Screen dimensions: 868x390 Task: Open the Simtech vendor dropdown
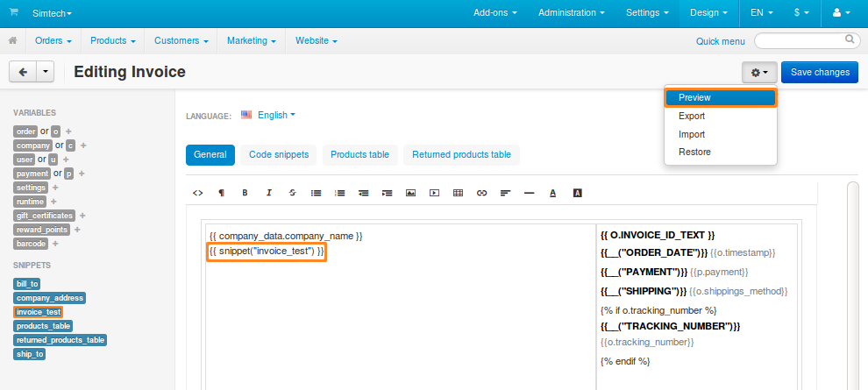tap(52, 13)
